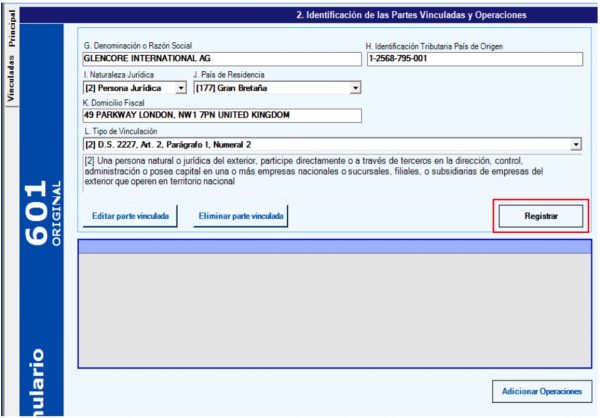600x418 pixels.
Task: Focus the Identificación Tributaria input with 1-2568-795-001
Action: (x=473, y=60)
